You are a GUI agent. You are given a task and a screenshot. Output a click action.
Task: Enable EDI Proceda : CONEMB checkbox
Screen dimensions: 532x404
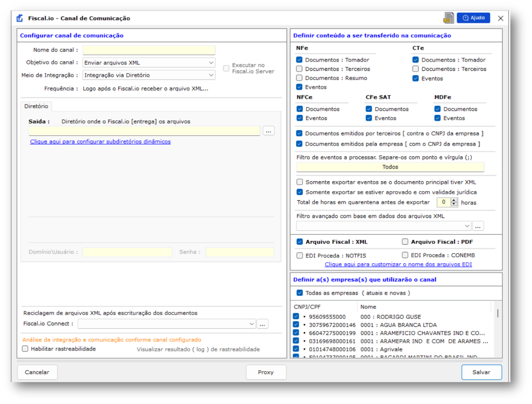pos(405,255)
